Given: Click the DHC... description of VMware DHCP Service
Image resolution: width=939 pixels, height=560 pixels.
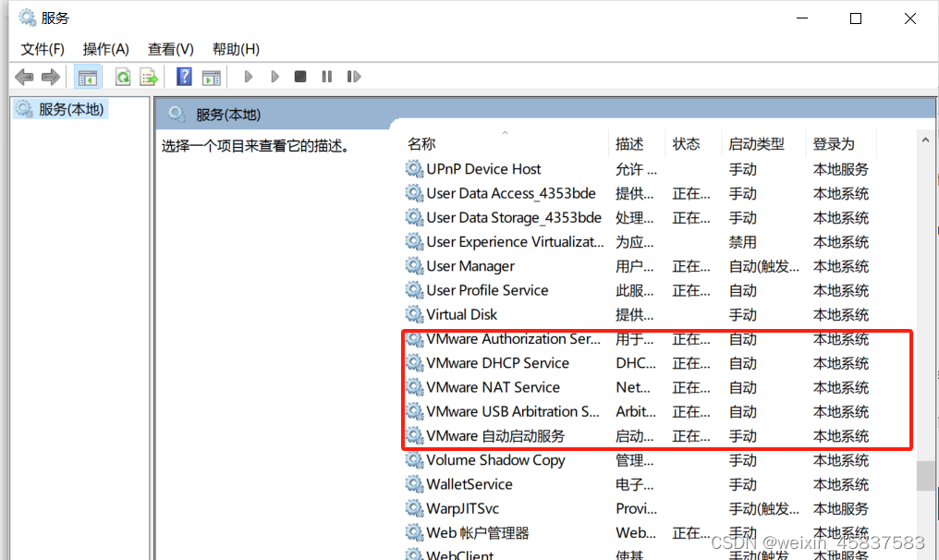Looking at the screenshot, I should (636, 363).
